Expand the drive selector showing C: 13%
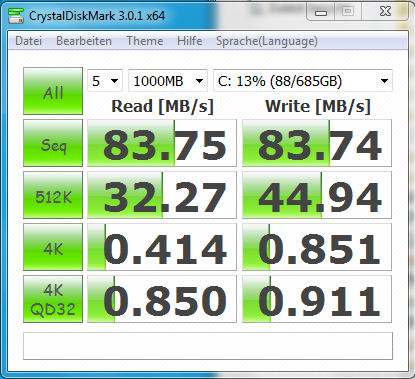Screen dimensions: 415x379 click(x=303, y=80)
